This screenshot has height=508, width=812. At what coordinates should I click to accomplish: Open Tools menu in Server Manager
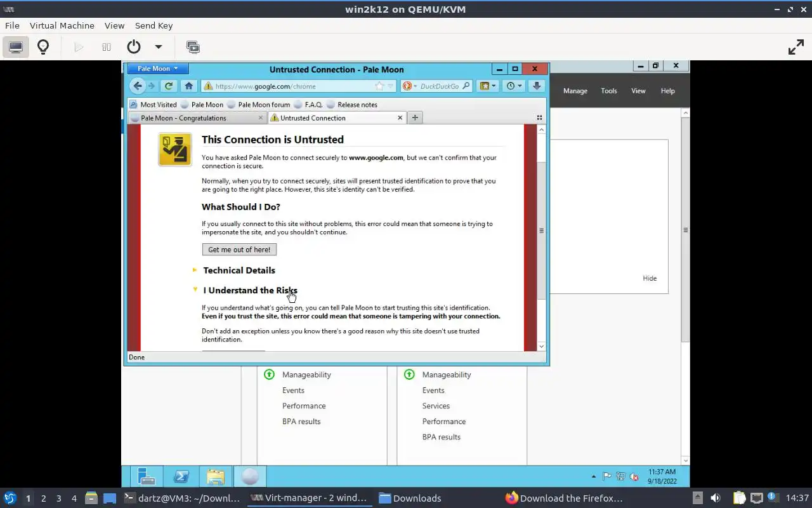click(x=609, y=91)
